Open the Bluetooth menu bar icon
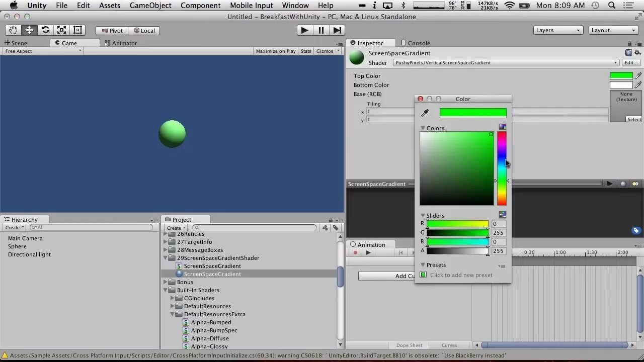The image size is (644, 362). point(403,6)
